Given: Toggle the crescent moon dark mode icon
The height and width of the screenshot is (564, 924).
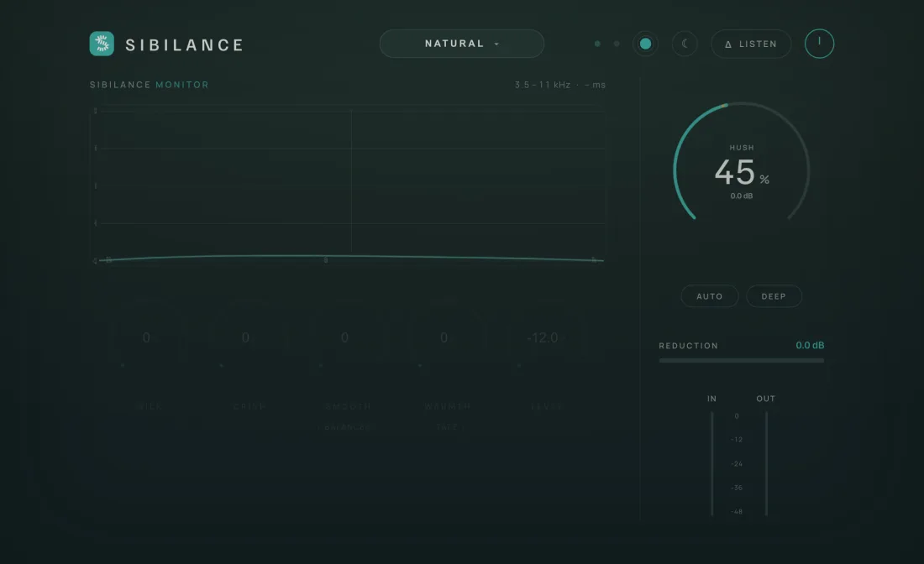Looking at the screenshot, I should 685,44.
